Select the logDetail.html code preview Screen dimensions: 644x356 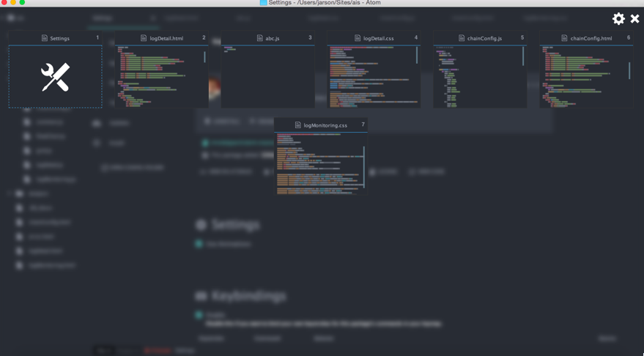(x=161, y=77)
